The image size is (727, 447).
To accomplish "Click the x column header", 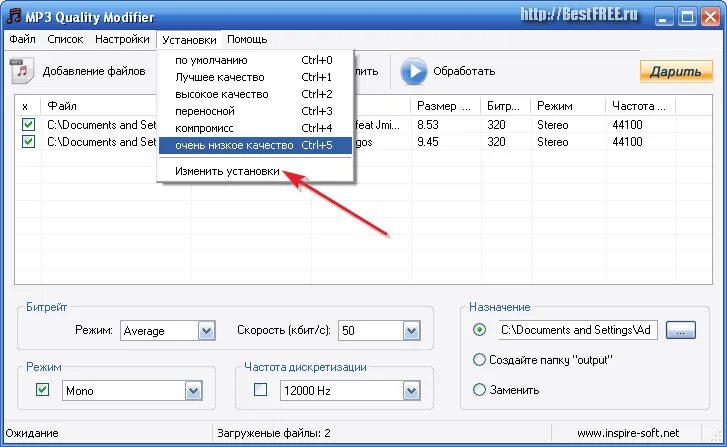I will [28, 106].
